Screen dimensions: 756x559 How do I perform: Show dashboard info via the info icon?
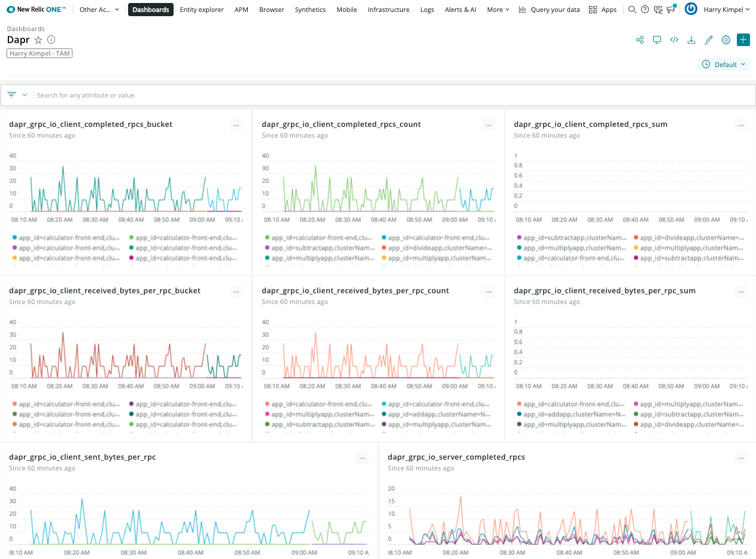point(51,40)
